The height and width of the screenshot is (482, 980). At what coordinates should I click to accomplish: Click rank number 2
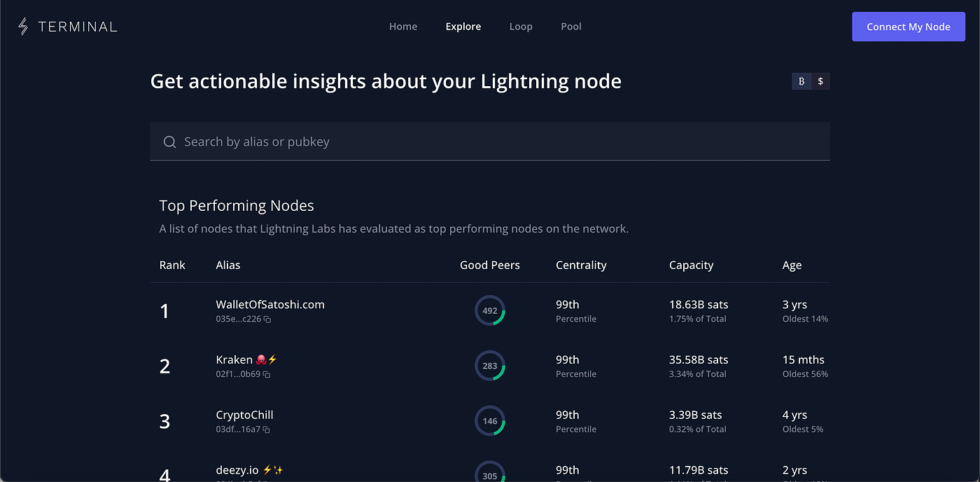164,366
